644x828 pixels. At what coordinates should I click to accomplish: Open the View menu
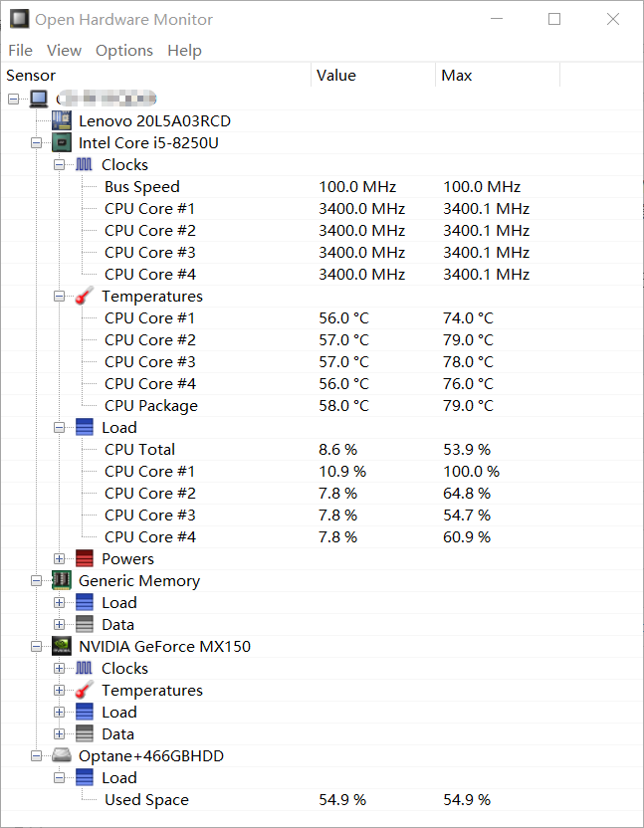coord(64,50)
